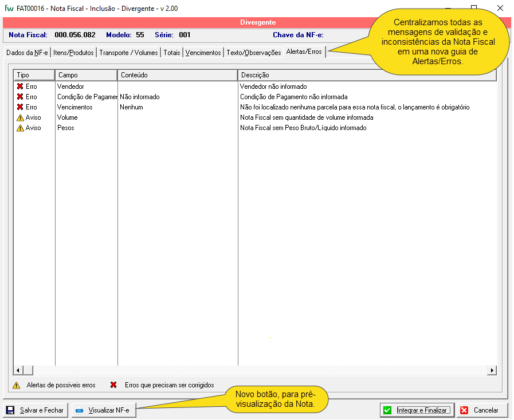Select the Vencimentos tab
The height and width of the screenshot is (420, 514).
[x=203, y=53]
